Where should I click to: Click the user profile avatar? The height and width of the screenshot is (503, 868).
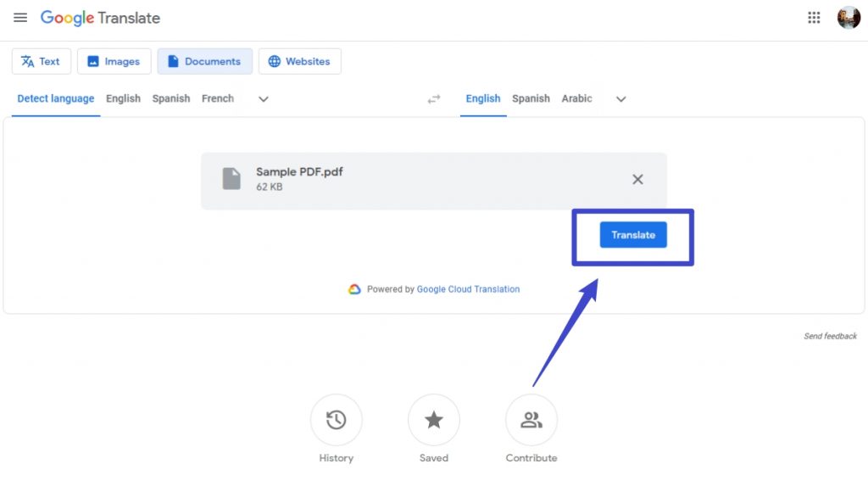point(849,18)
